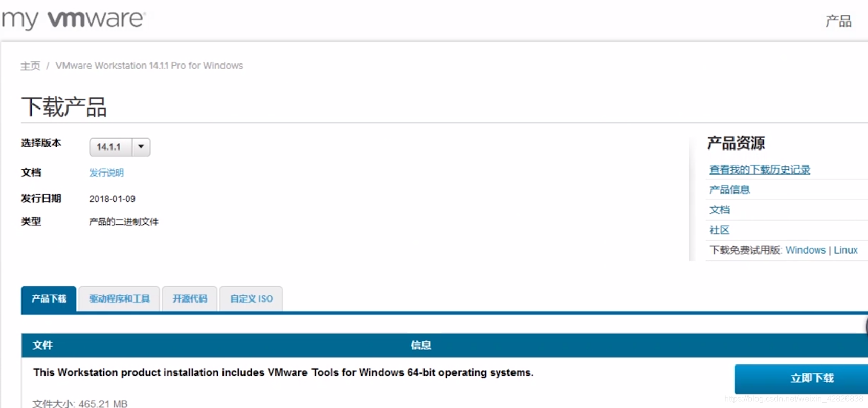Click the 立即下载 download button
The image size is (868, 408).
(x=802, y=379)
